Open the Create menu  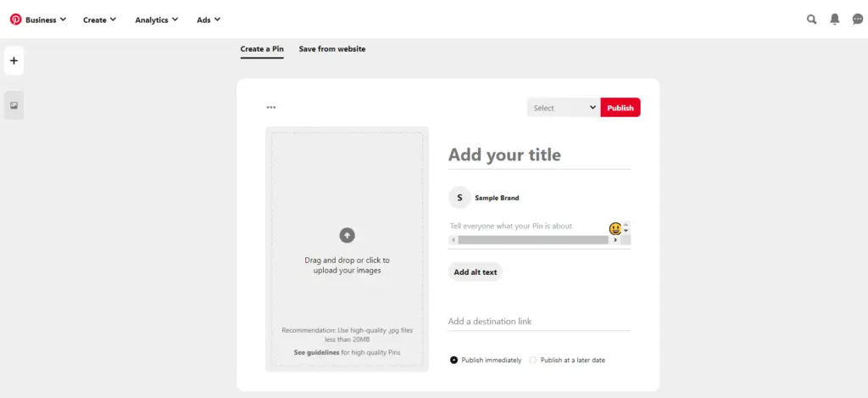click(x=99, y=20)
